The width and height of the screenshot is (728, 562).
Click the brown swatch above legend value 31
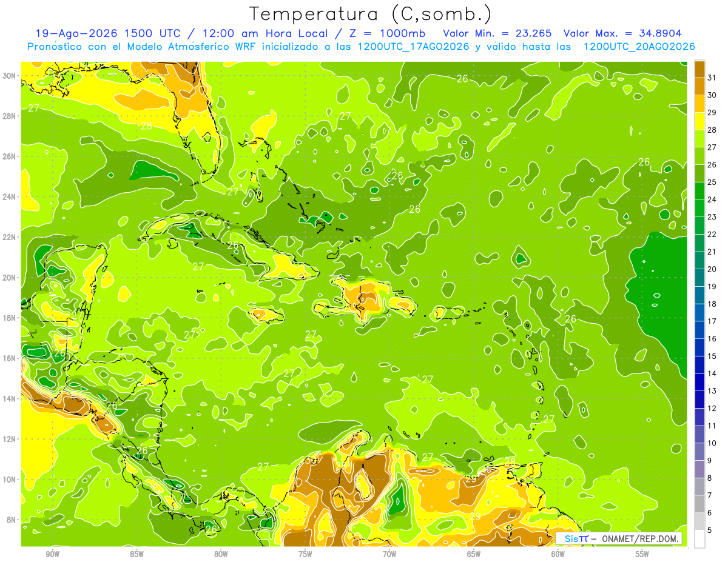click(699, 69)
